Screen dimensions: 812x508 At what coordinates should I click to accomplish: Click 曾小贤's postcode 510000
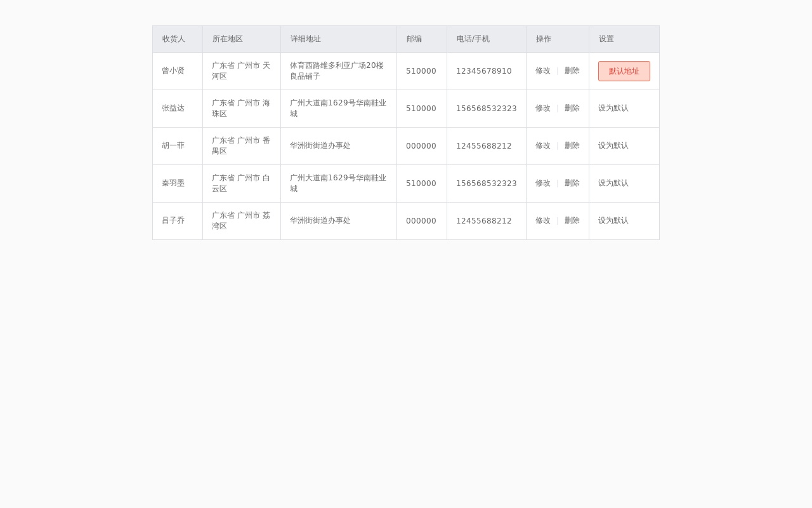[421, 70]
